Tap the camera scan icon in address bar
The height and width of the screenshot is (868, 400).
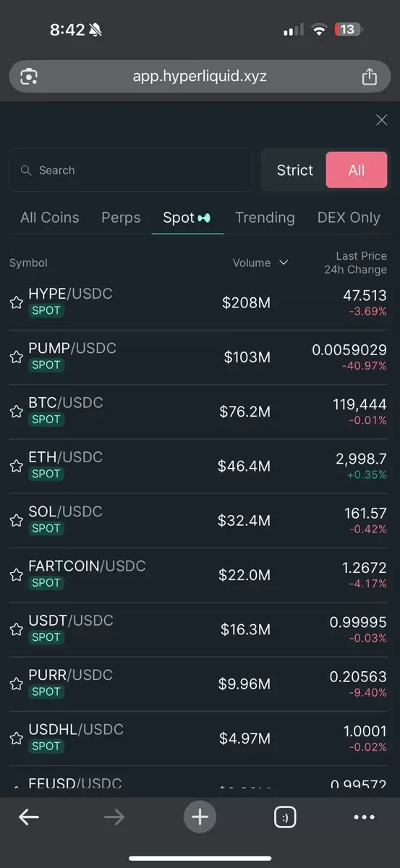[30, 76]
